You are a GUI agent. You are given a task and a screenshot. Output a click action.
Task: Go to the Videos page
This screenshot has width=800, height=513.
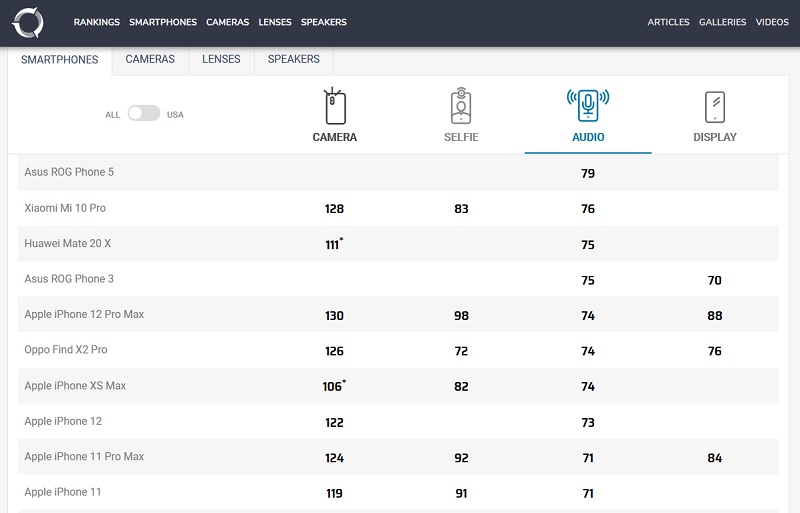(772, 22)
